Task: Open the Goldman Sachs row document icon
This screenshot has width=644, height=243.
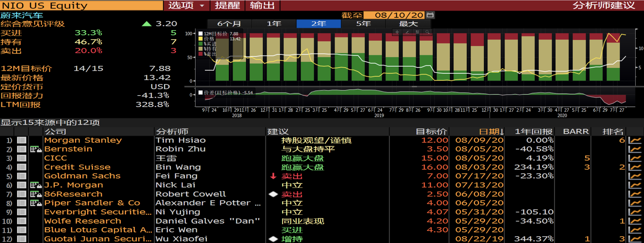Action: (22, 176)
